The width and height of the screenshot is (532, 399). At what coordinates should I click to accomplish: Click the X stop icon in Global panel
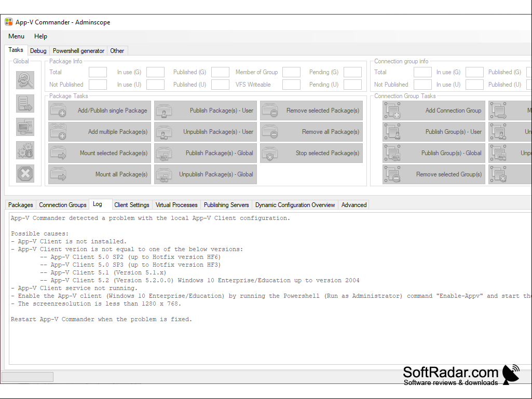point(25,174)
